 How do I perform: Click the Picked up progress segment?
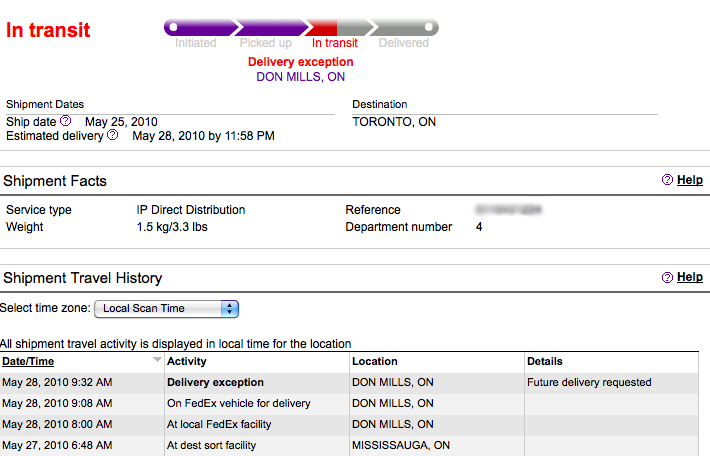coord(270,27)
